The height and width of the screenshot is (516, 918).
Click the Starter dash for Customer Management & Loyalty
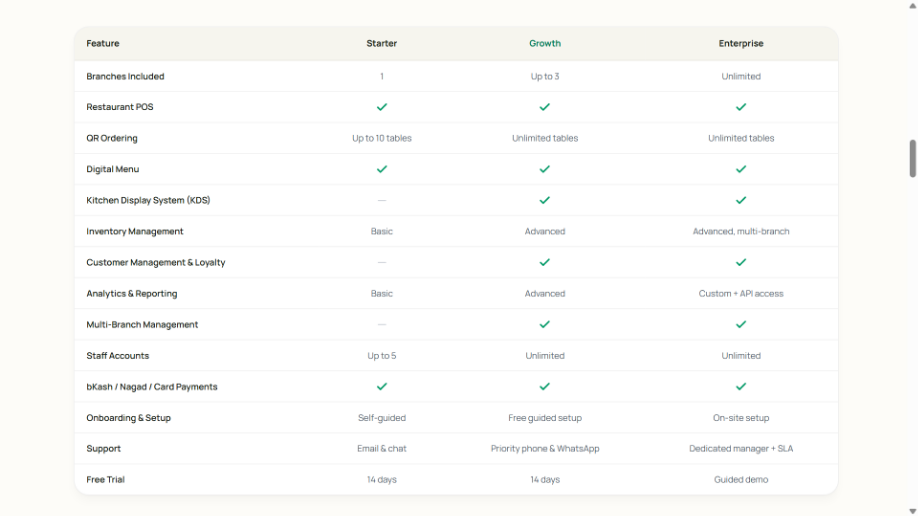coord(382,262)
